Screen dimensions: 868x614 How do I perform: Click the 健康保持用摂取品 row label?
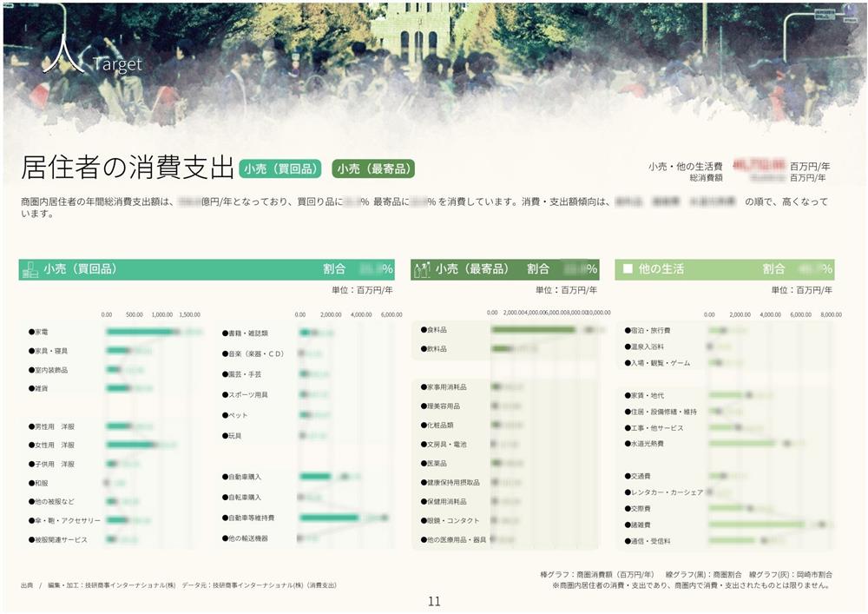pos(450,482)
